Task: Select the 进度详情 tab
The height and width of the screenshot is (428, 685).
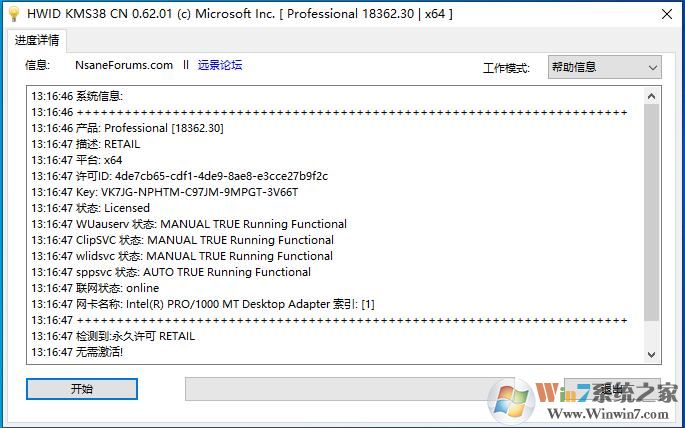Action: pyautogui.click(x=37, y=41)
